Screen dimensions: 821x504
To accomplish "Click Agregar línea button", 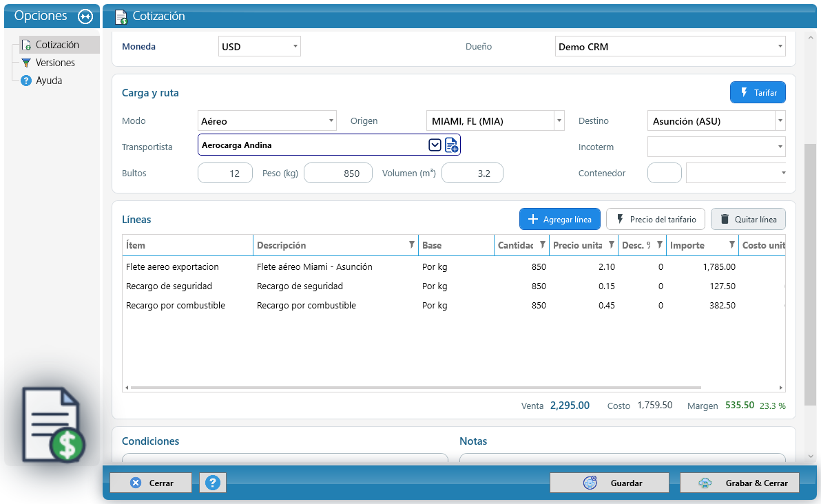I will click(x=560, y=219).
